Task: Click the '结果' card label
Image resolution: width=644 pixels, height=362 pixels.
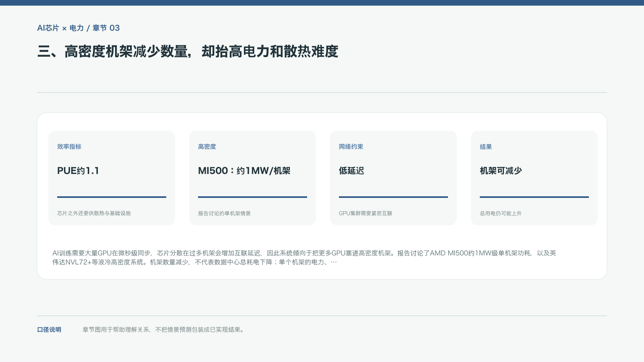Action: (486, 147)
